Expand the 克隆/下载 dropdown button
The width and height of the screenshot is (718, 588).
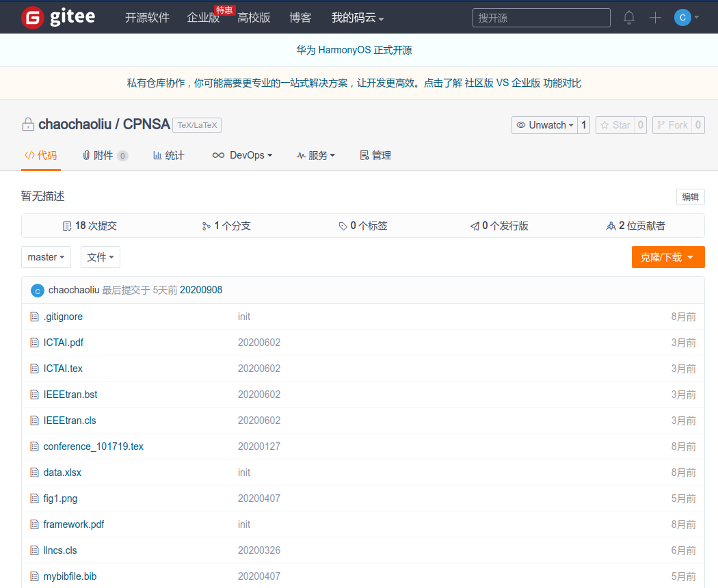click(667, 257)
